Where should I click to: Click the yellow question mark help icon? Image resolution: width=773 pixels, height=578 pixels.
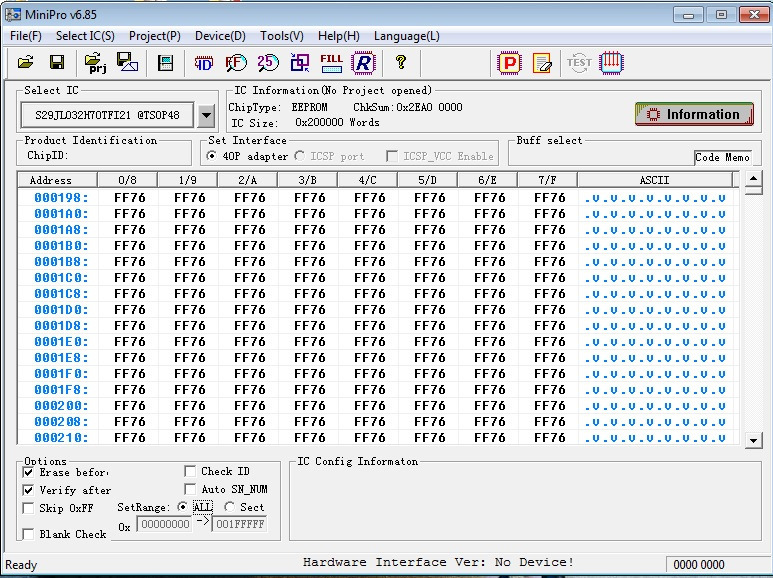coord(401,62)
